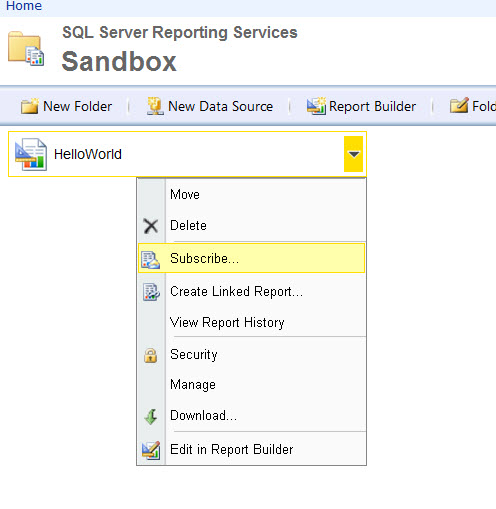The image size is (496, 509).
Task: Click the Delete X icon
Action: (151, 226)
